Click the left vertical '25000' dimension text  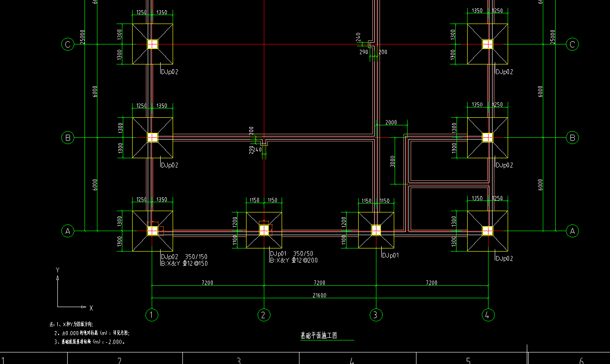click(82, 37)
